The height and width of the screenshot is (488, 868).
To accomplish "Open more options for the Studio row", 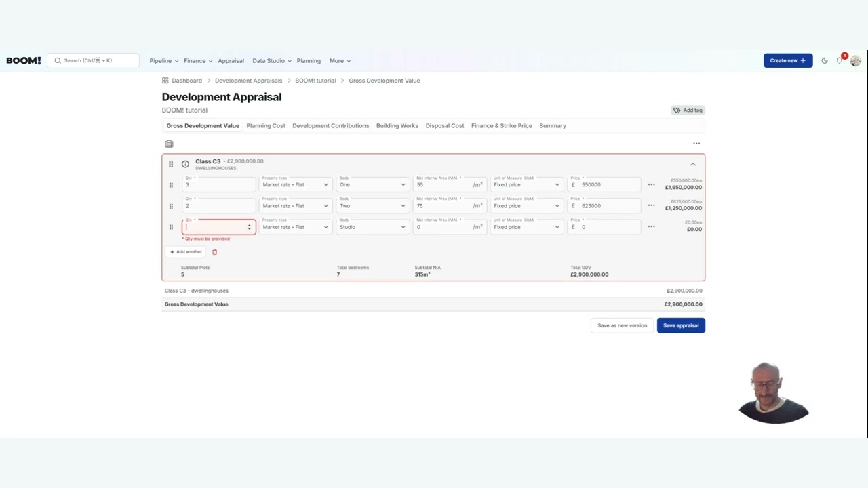I will 651,226.
